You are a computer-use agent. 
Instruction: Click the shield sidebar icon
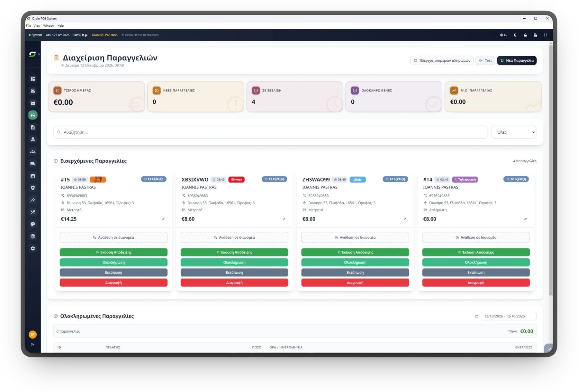point(33,188)
